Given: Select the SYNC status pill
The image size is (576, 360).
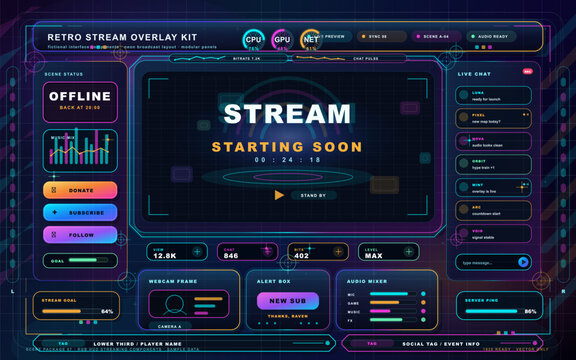Looking at the screenshot, I should tap(381, 36).
